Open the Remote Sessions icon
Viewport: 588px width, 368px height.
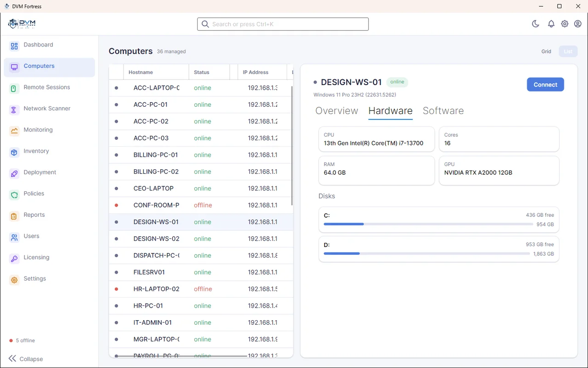[14, 88]
